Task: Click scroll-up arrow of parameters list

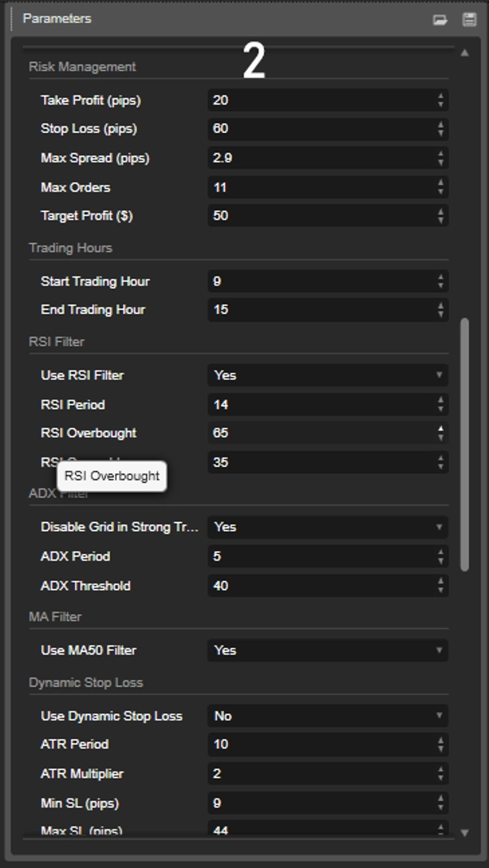Action: tap(465, 53)
